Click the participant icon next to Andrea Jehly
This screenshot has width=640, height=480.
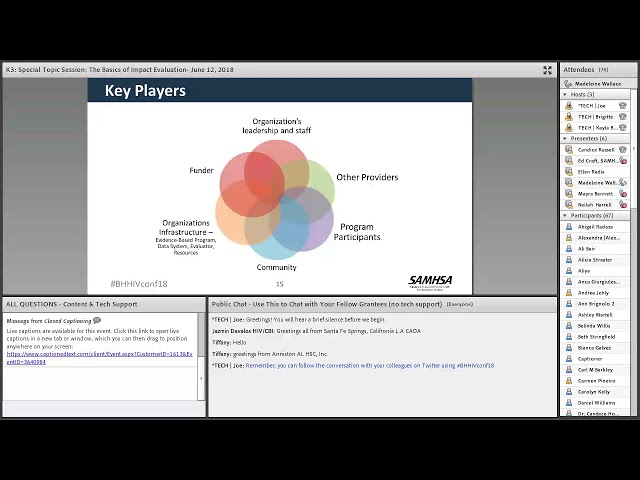point(569,293)
